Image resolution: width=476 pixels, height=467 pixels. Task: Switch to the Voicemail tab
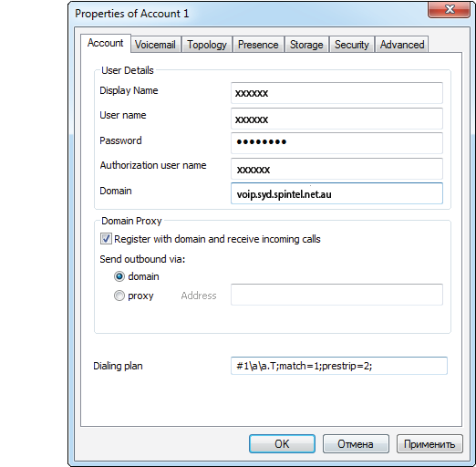pyautogui.click(x=155, y=45)
